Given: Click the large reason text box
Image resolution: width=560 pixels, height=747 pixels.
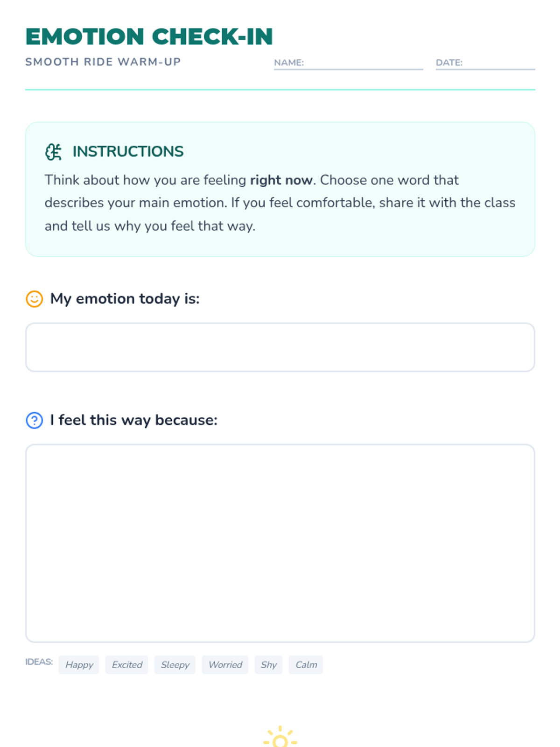Looking at the screenshot, I should coord(280,543).
